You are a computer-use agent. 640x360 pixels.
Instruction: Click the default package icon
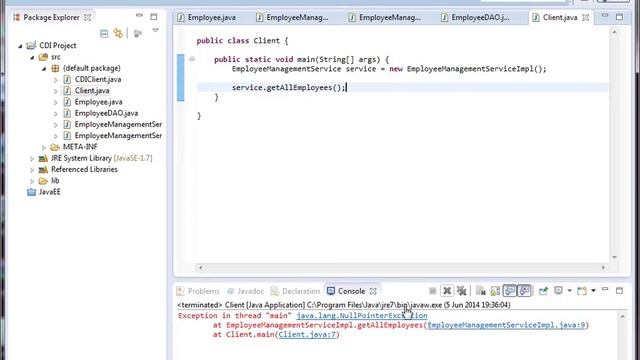pos(55,68)
